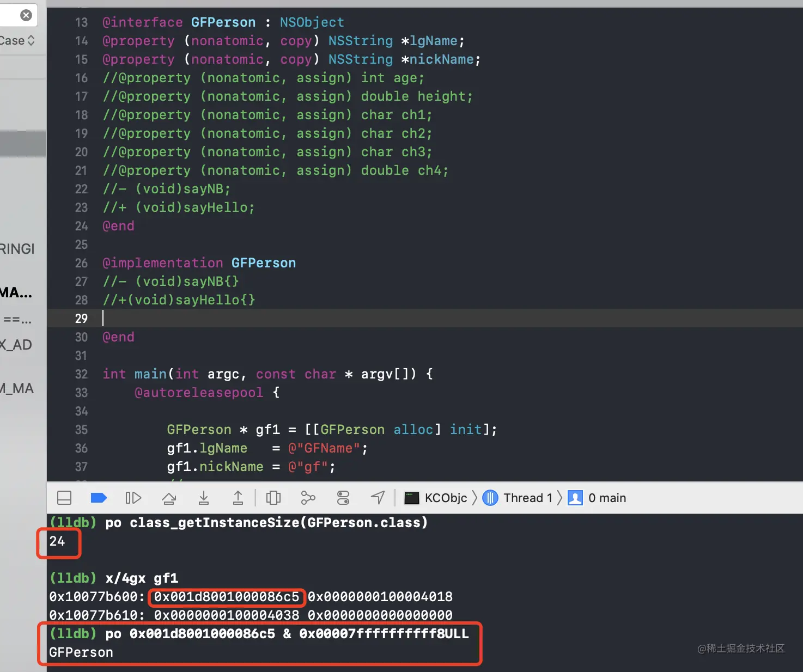The width and height of the screenshot is (803, 672).
Task: Click the ISA mask po command
Action: (287, 634)
